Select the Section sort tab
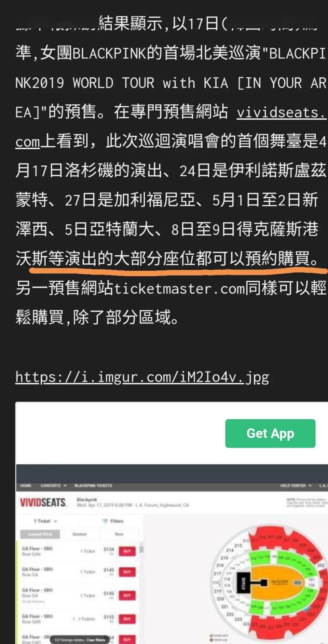This screenshot has width=328, height=644. click(80, 534)
